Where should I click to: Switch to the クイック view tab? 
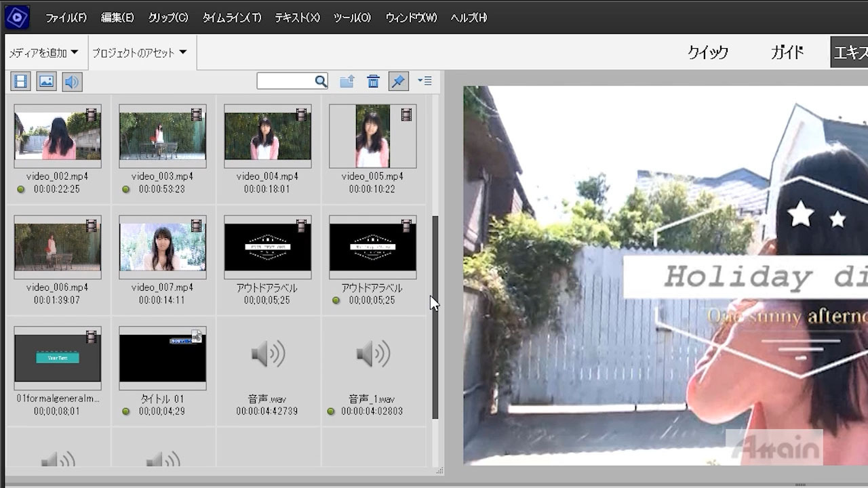tap(708, 52)
